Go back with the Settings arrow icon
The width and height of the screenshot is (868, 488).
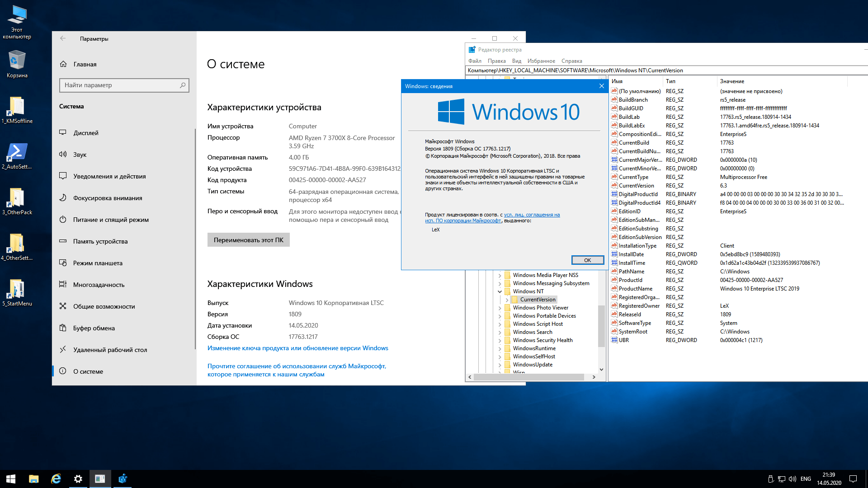[x=63, y=38]
